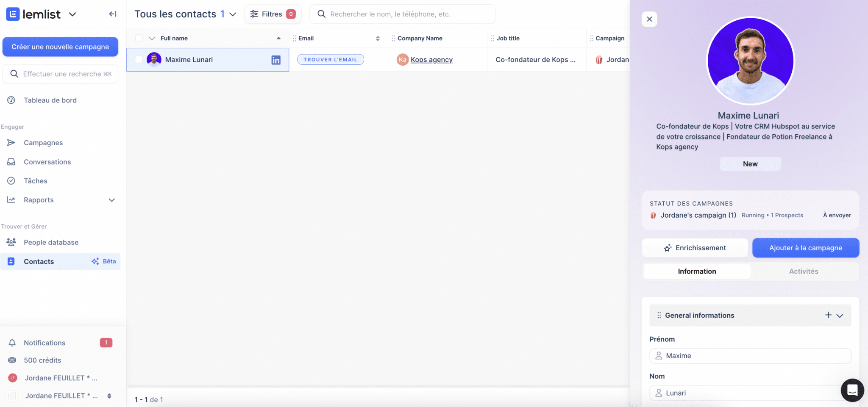This screenshot has height=407, width=868.
Task: Switch to the Activités tab
Action: (804, 271)
